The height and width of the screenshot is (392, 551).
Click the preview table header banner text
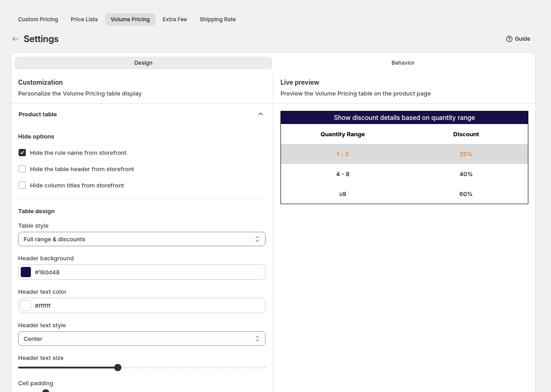[x=404, y=118]
